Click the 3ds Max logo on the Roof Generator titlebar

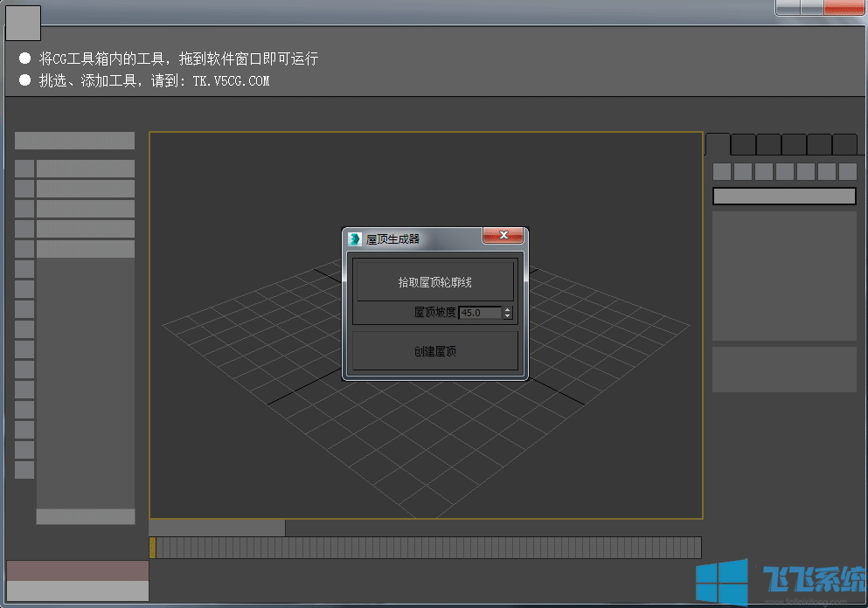[x=355, y=238]
